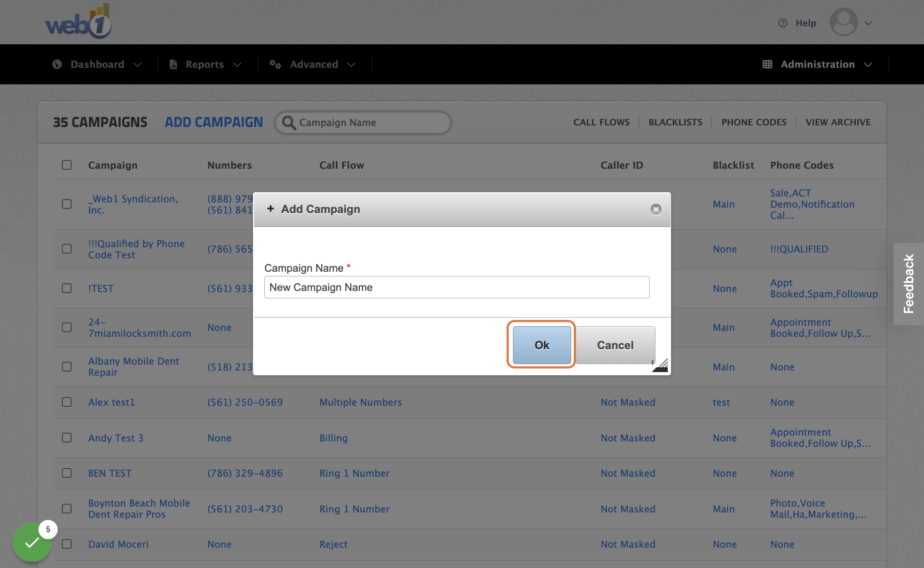Open the Alex test1 campaign
The image size is (924, 568).
112,402
